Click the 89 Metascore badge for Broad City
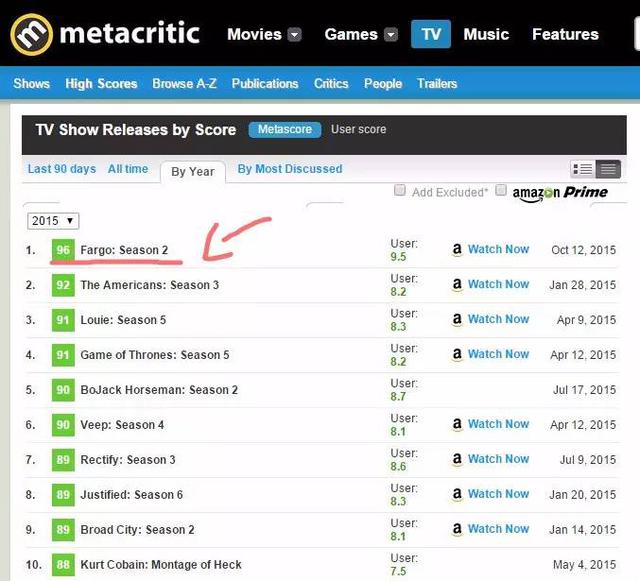Viewport: 640px width, 581px height. pos(63,530)
